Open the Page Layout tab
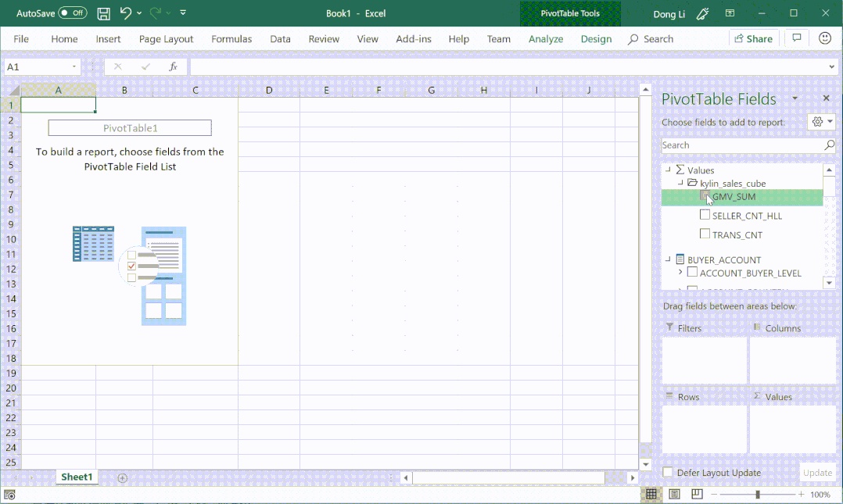This screenshot has height=504, width=843. (x=166, y=39)
